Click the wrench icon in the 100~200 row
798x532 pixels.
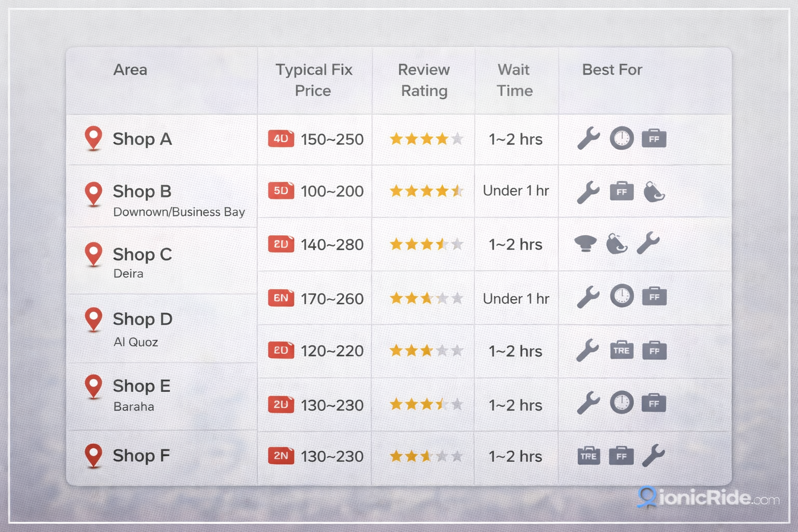[x=588, y=192]
